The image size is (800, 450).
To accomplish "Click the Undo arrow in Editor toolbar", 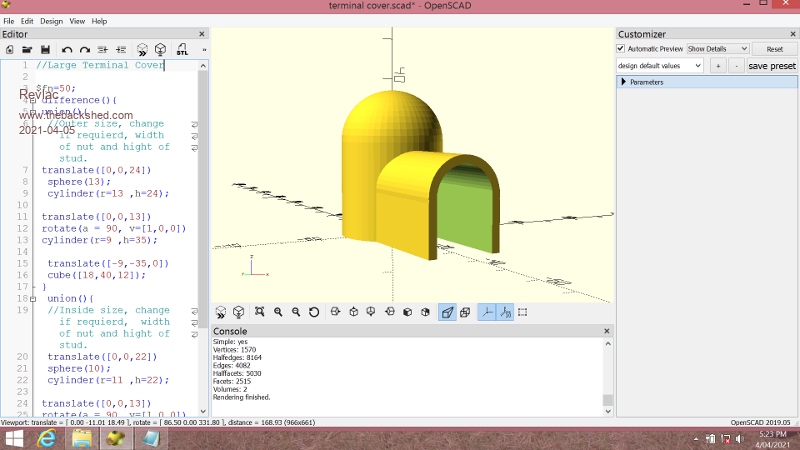I will pyautogui.click(x=67, y=49).
